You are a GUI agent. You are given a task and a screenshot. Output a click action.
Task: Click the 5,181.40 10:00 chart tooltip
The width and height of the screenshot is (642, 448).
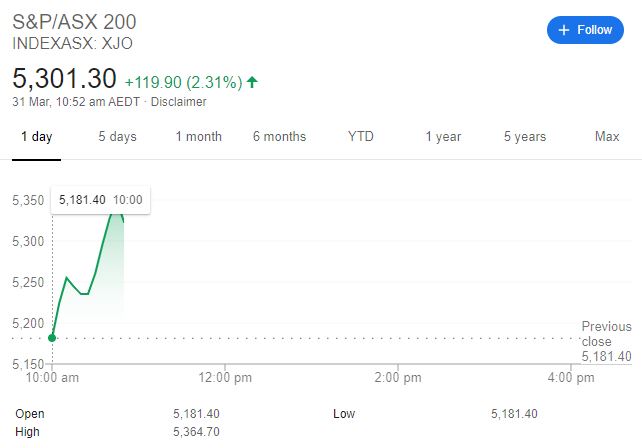coord(101,200)
